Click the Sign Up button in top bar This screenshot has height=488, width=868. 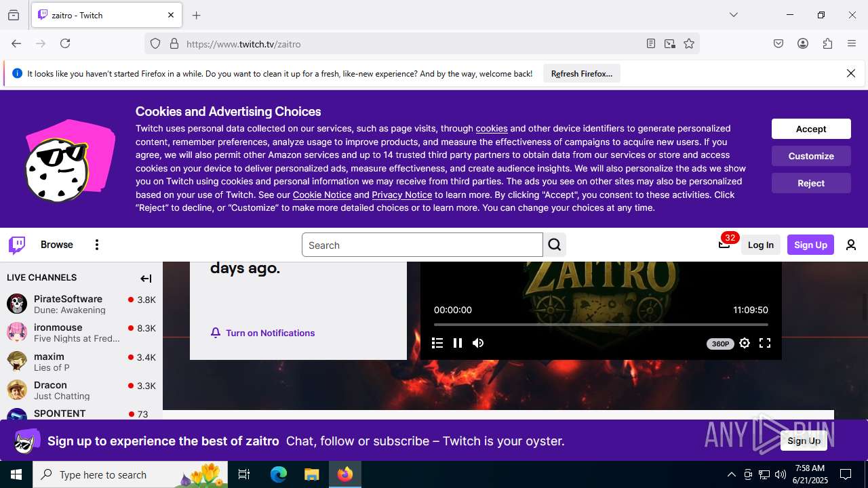810,245
